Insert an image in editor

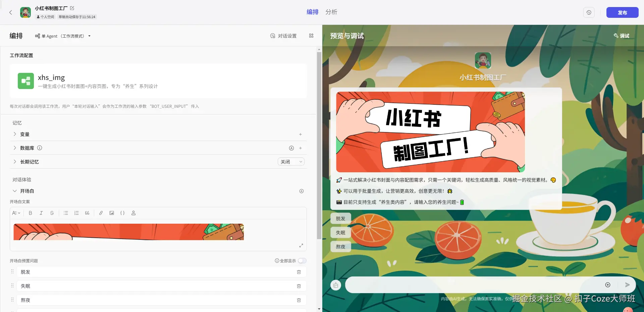click(x=112, y=213)
